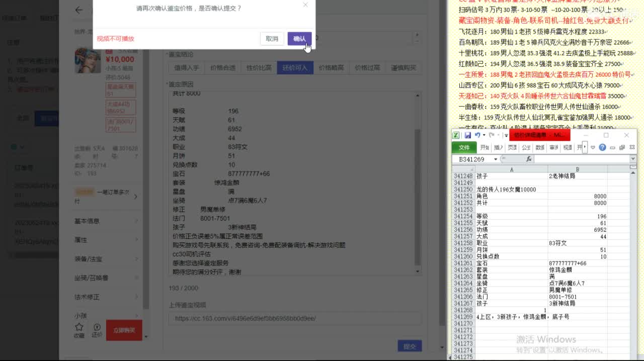Image resolution: width=644 pixels, height=361 pixels.
Task: Click the Excel Help question mark icon
Action: [603, 147]
